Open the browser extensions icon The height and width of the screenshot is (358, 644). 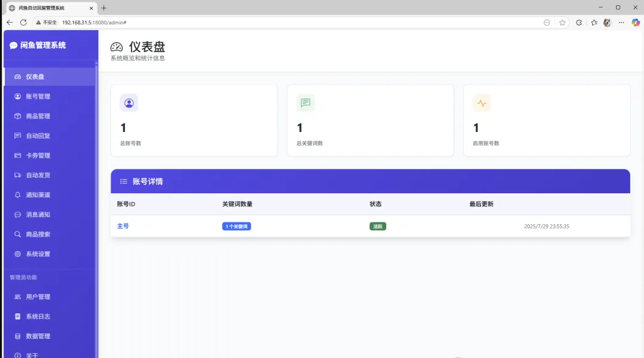click(x=579, y=22)
